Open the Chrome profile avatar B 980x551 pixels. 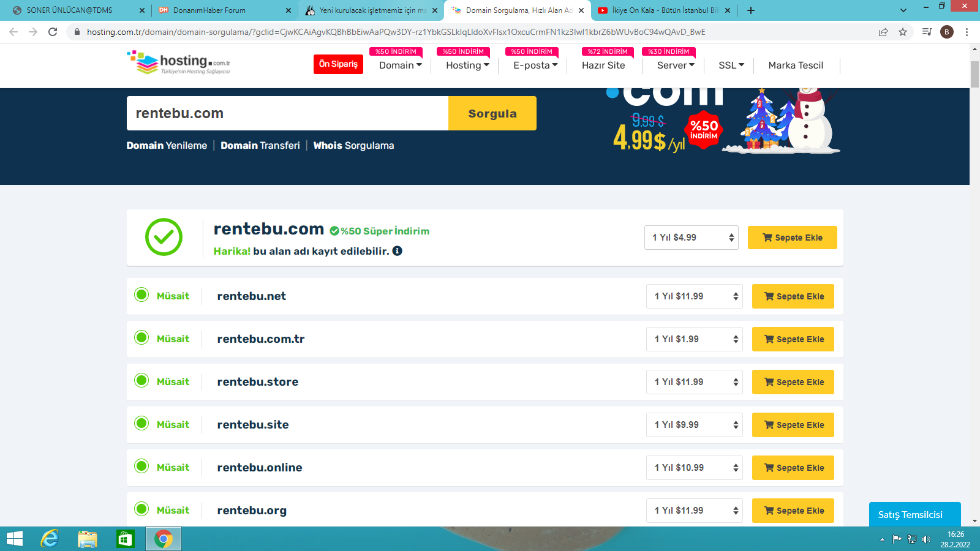[947, 32]
